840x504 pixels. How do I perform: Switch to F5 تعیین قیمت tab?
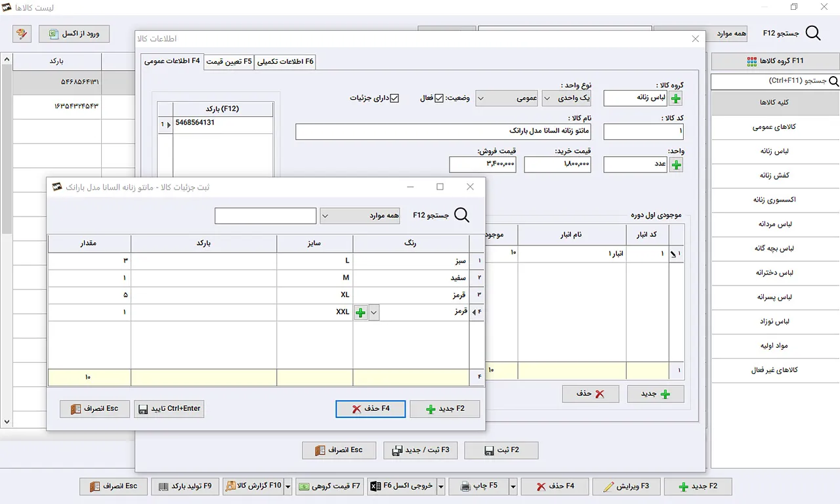229,62
